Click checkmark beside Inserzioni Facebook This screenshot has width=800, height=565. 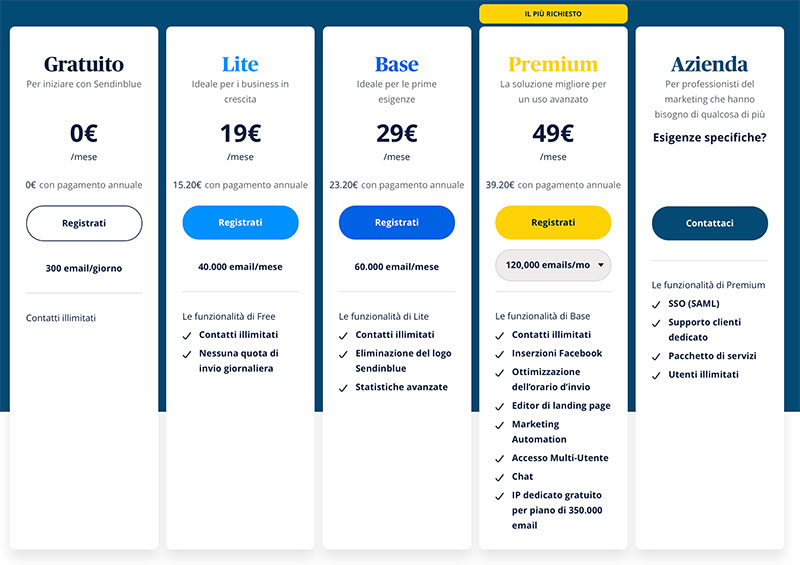501,354
